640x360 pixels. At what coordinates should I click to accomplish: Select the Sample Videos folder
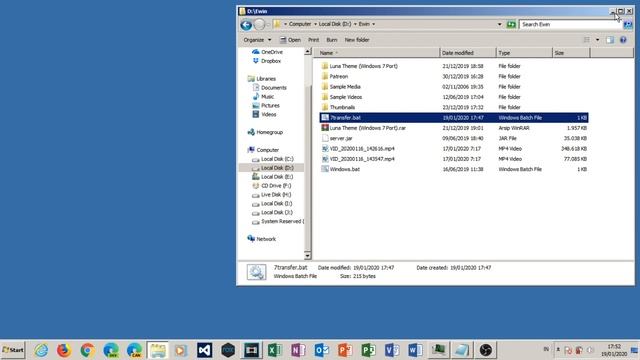pyautogui.click(x=346, y=97)
